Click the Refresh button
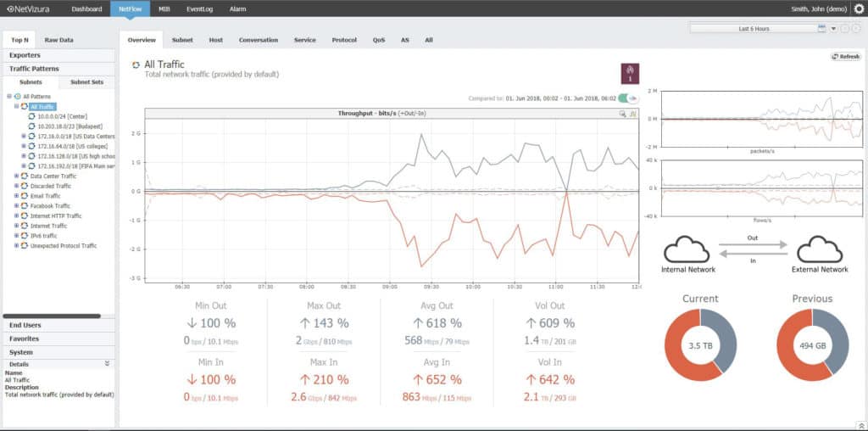 click(846, 57)
